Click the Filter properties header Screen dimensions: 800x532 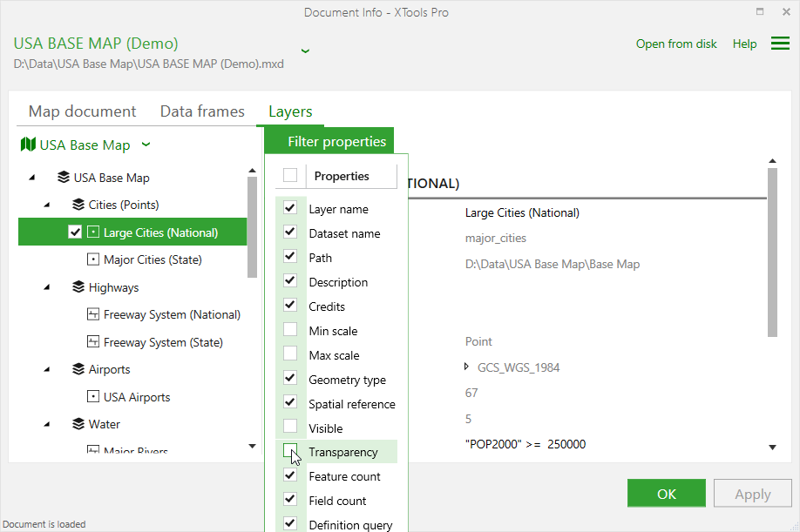point(329,141)
